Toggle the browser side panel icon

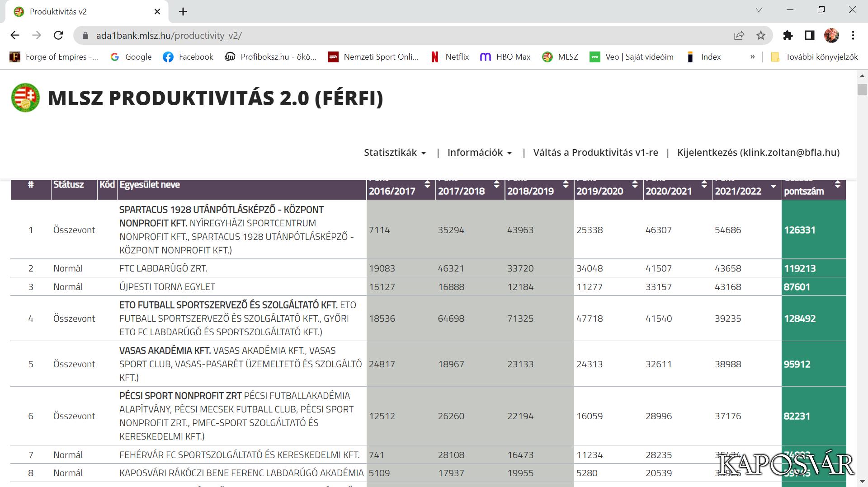(809, 35)
